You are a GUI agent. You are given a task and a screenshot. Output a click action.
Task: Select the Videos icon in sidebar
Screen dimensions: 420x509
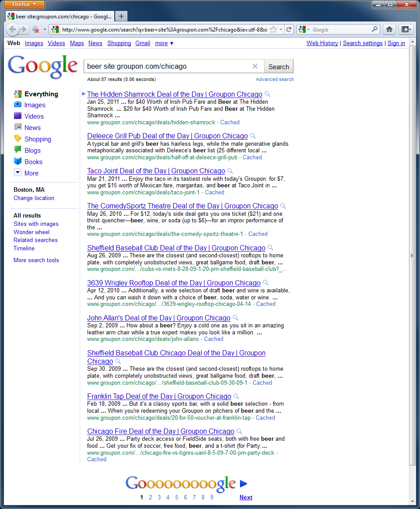(x=18, y=116)
